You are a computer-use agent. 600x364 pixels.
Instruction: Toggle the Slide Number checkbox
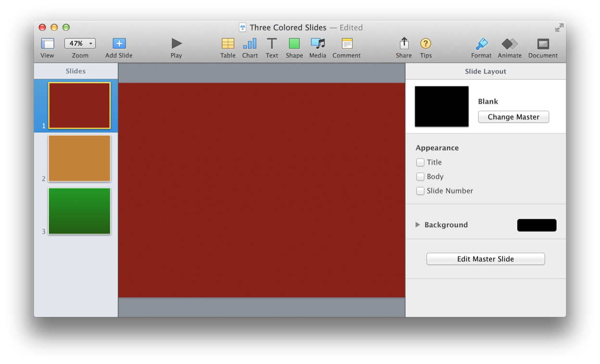click(x=420, y=191)
